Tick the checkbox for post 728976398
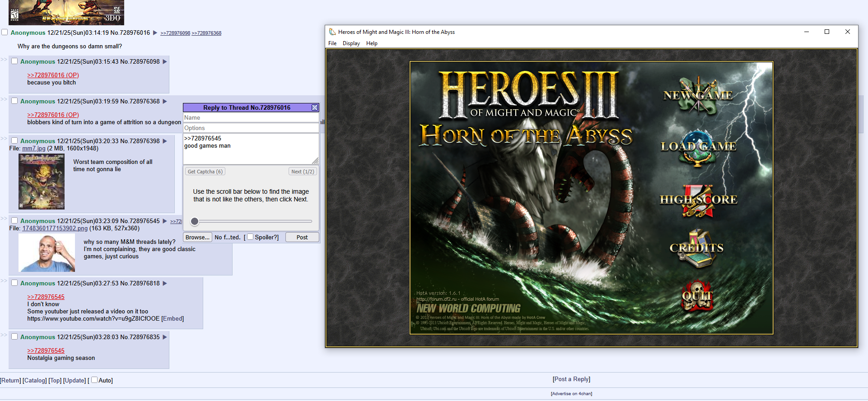The image size is (868, 401). (x=14, y=140)
